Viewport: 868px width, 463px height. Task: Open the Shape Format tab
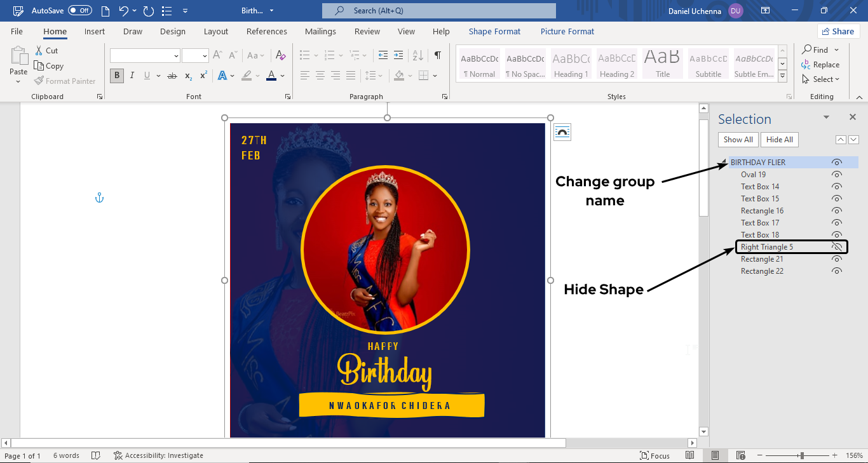tap(494, 32)
